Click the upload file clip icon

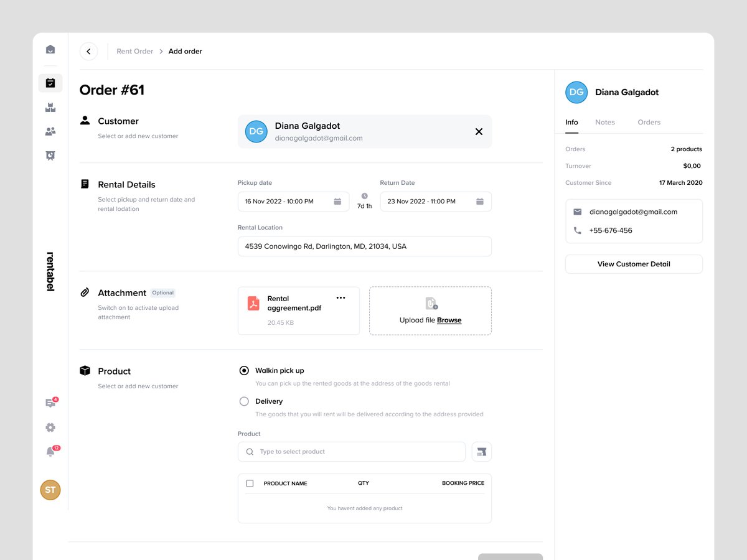click(x=431, y=304)
